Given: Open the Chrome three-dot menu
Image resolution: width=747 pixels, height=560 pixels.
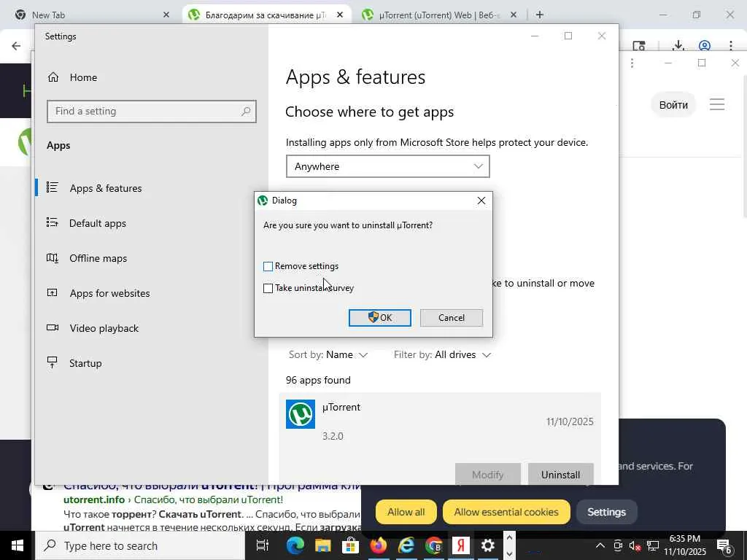Looking at the screenshot, I should (731, 46).
